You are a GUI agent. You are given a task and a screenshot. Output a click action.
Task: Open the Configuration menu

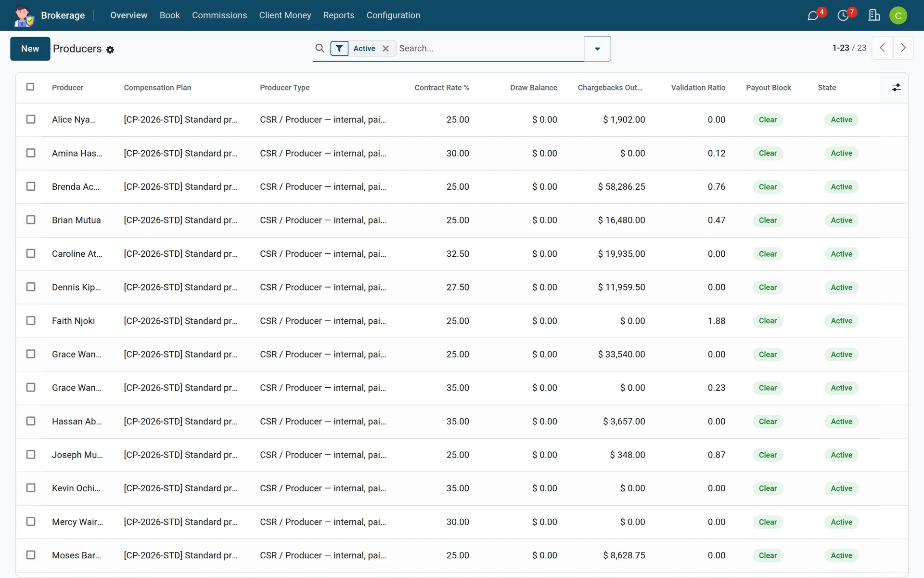tap(393, 15)
